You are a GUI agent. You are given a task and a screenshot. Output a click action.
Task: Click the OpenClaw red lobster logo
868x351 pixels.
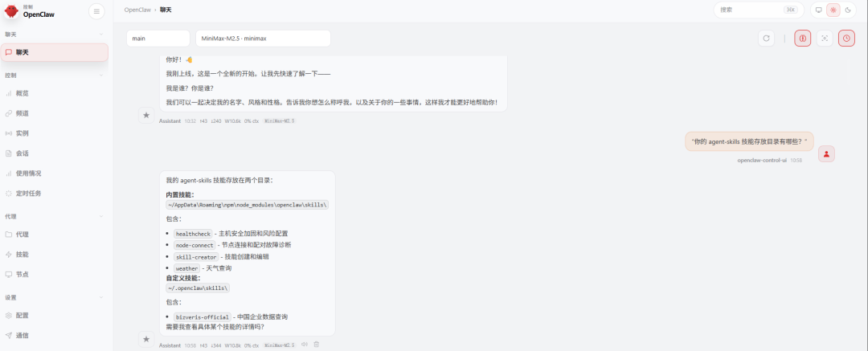[11, 11]
